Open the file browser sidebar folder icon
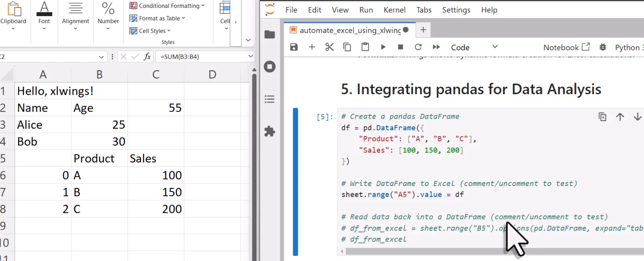 tap(270, 34)
